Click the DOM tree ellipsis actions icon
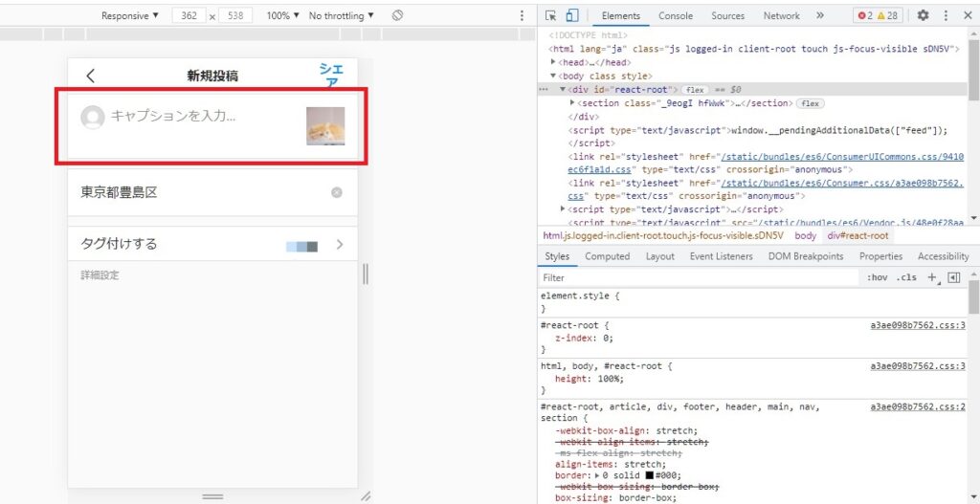The image size is (980, 504). pos(544,90)
